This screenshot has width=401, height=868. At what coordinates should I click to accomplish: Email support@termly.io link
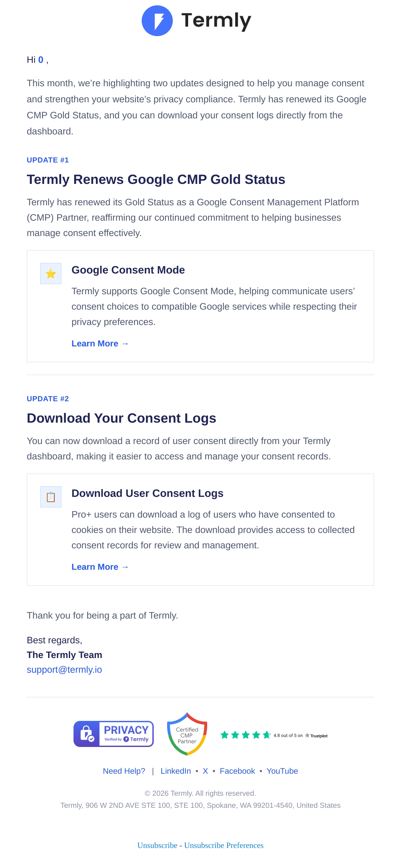pyautogui.click(x=64, y=669)
